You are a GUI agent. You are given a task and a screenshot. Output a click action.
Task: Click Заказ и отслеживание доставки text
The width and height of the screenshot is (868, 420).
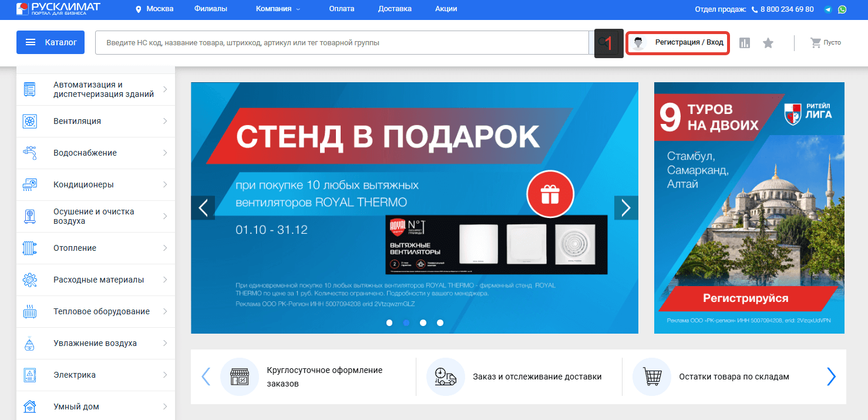[537, 377]
